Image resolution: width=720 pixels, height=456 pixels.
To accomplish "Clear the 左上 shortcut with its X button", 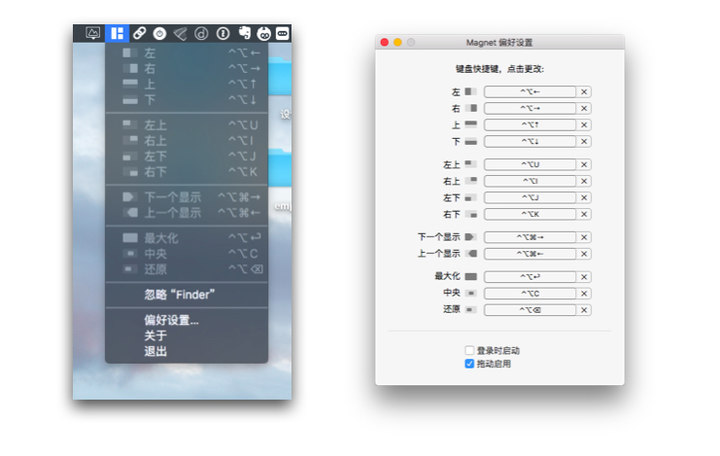I will (x=584, y=164).
